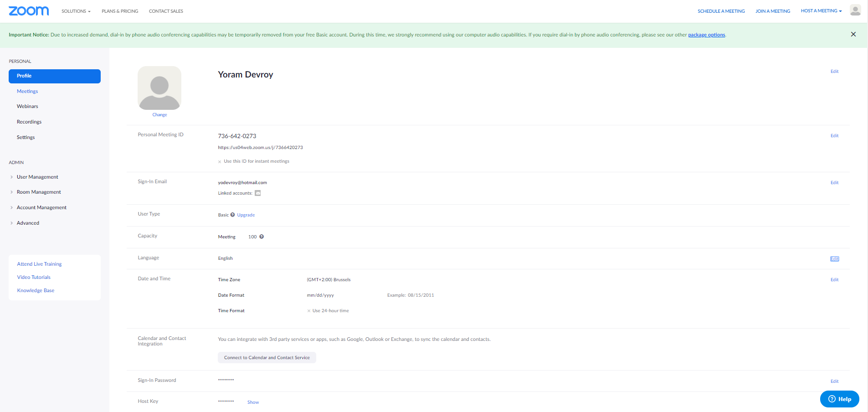Toggle Use 24-hour time option
This screenshot has height=412, width=868.
pos(328,311)
